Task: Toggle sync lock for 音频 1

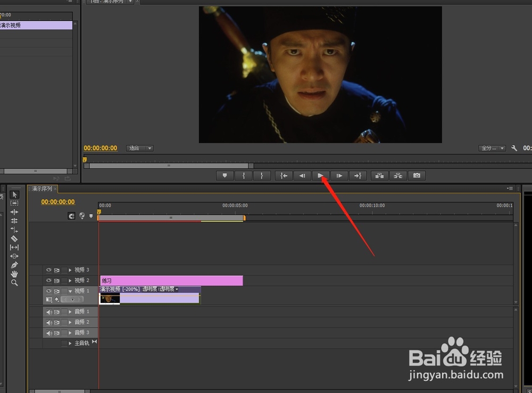Action: click(x=57, y=312)
